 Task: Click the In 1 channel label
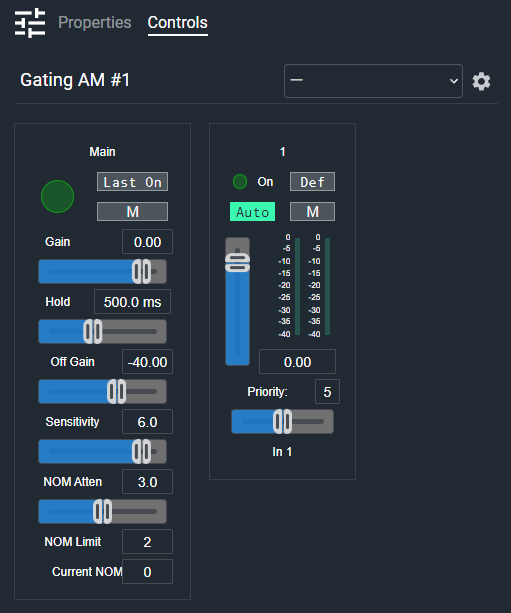pyautogui.click(x=282, y=452)
